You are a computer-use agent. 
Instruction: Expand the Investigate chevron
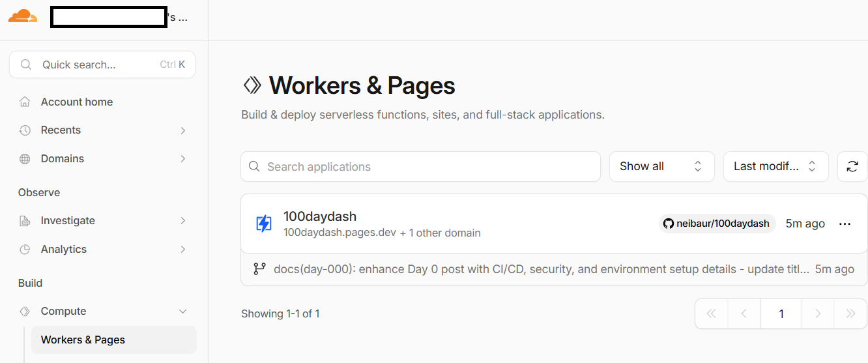coord(183,221)
